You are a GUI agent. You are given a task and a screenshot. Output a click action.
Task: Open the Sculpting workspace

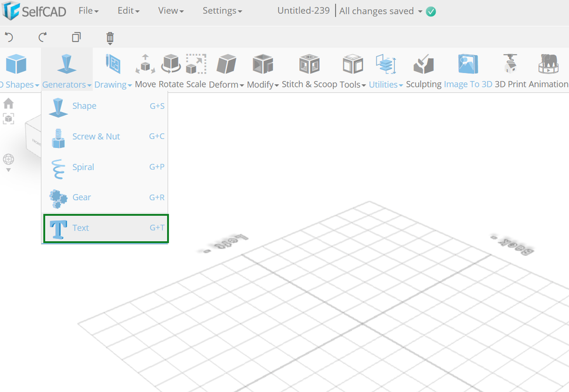(x=424, y=70)
